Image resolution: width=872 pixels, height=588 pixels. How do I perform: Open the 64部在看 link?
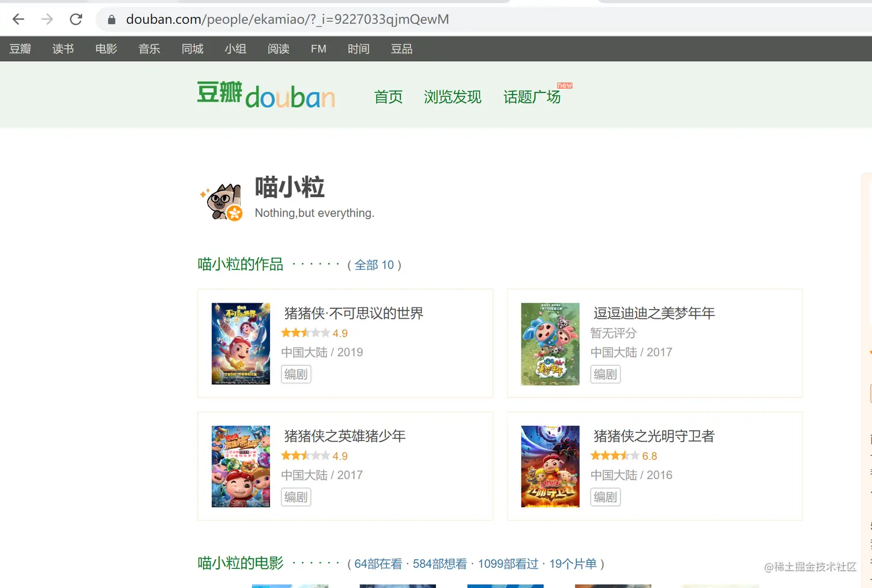(378, 564)
